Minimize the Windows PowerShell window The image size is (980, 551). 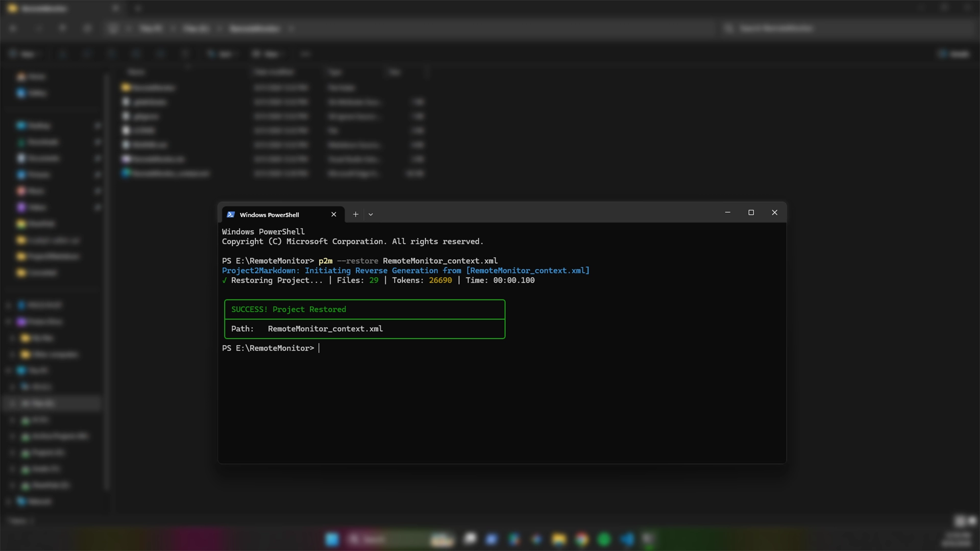point(727,212)
